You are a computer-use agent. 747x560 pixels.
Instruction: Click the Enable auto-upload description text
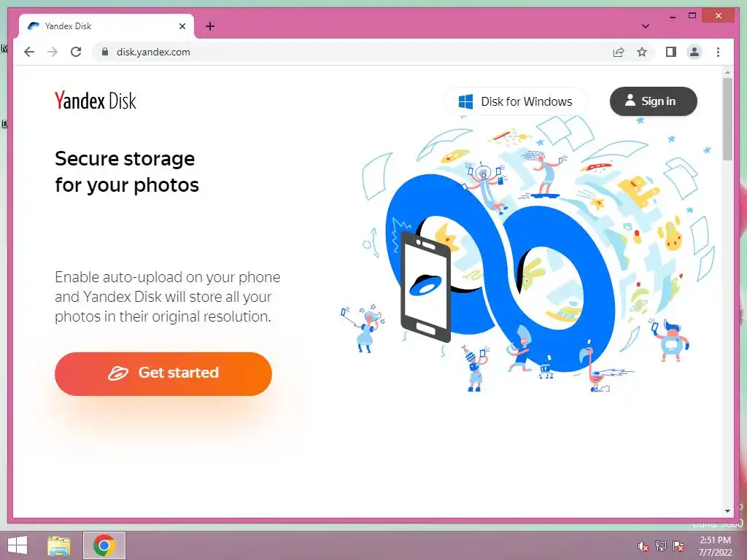click(x=168, y=297)
